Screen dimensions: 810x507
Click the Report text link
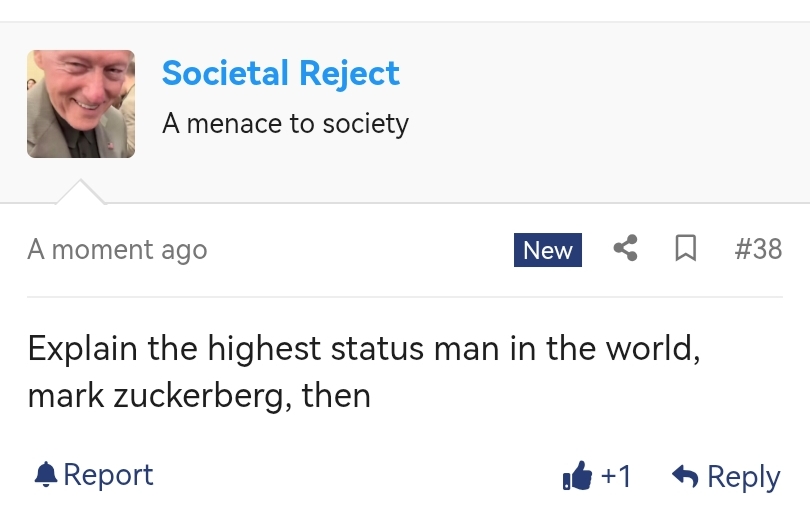[108, 474]
